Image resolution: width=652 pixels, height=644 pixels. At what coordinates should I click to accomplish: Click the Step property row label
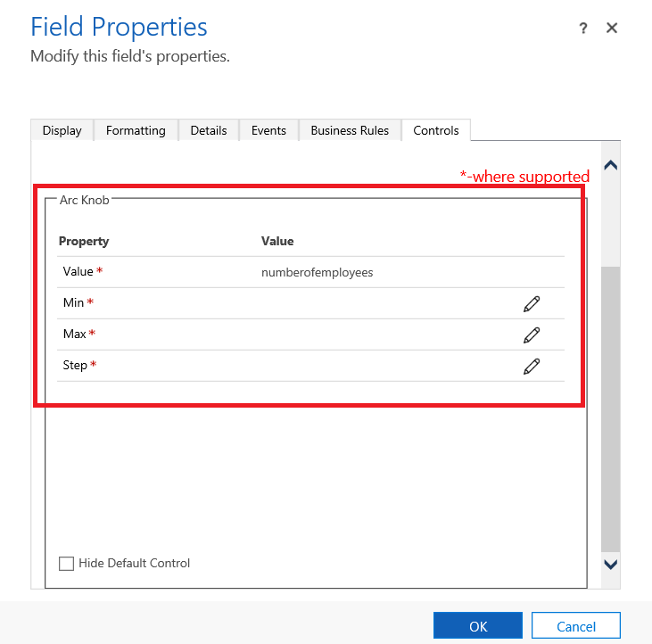75,366
